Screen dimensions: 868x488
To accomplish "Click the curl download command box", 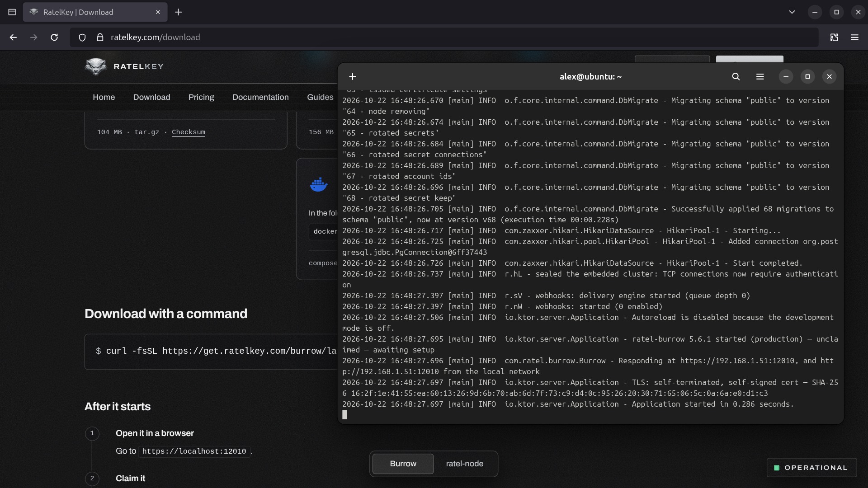I will (x=211, y=352).
